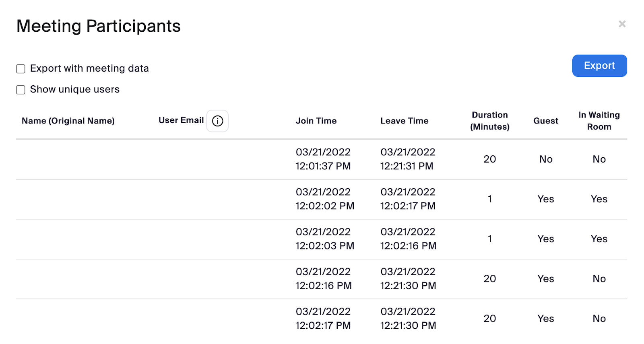Screen dimensions: 644x344
Task: Enable Export with meeting data checkbox
Action: (21, 69)
